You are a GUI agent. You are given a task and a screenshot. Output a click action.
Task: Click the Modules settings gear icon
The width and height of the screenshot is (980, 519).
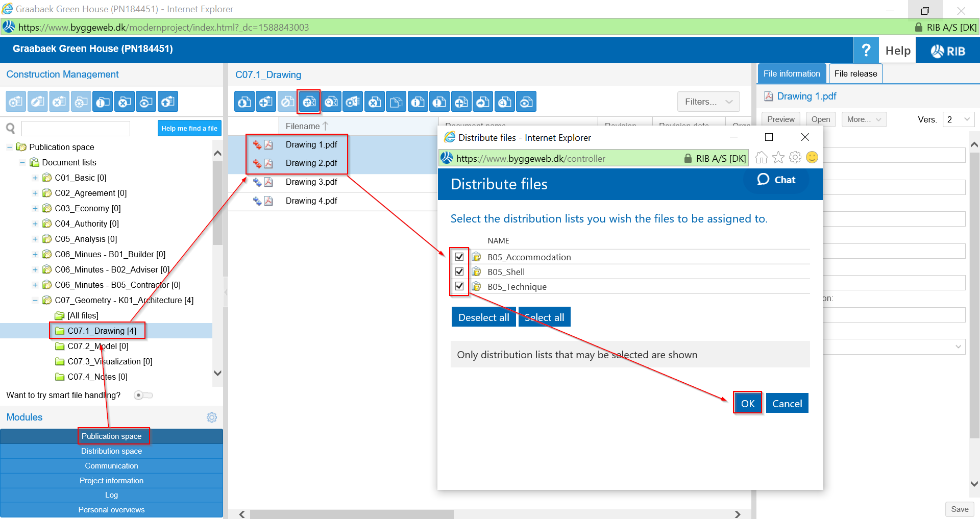coord(212,417)
